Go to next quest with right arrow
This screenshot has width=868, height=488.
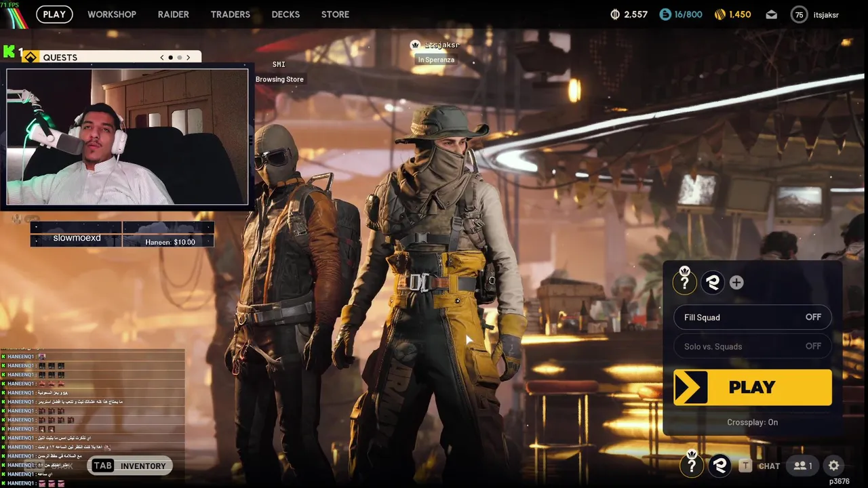click(x=189, y=58)
